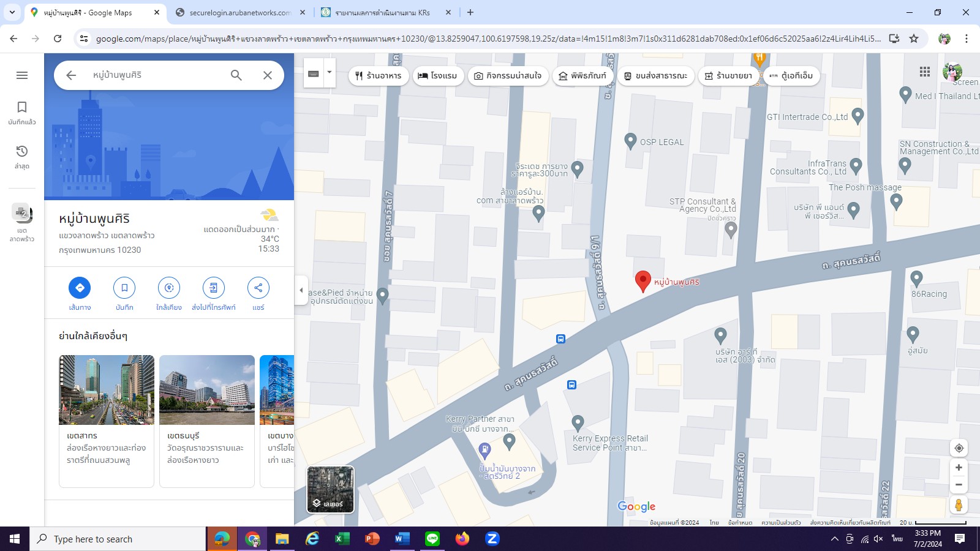Switch to the securelogin.arubanetworks.com tab
Image resolution: width=980 pixels, height=551 pixels.
239,12
